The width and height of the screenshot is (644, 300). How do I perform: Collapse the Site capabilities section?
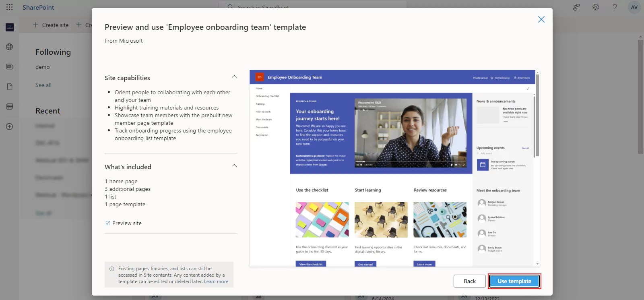234,77
